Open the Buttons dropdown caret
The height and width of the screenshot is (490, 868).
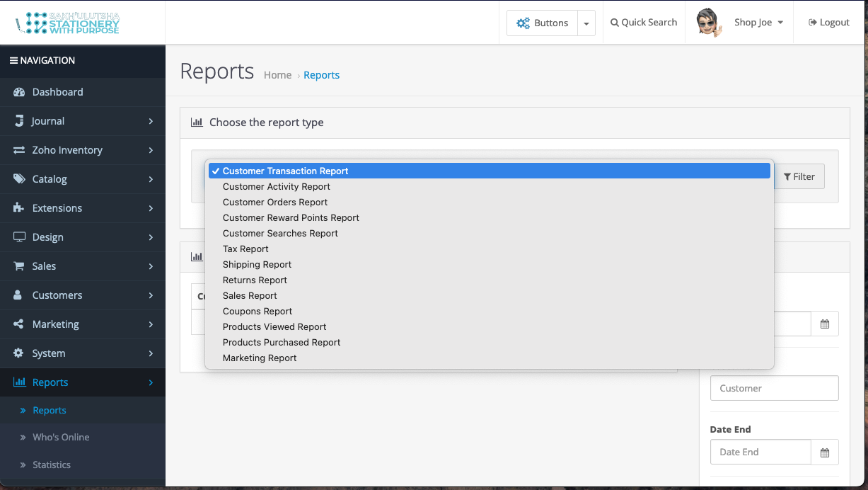coord(586,23)
